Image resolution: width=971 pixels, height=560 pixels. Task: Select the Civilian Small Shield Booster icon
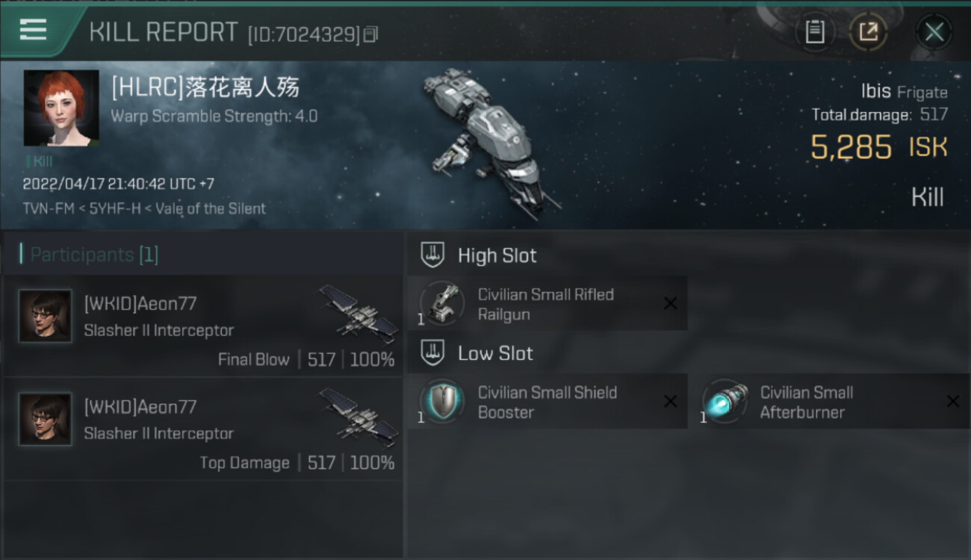(442, 402)
